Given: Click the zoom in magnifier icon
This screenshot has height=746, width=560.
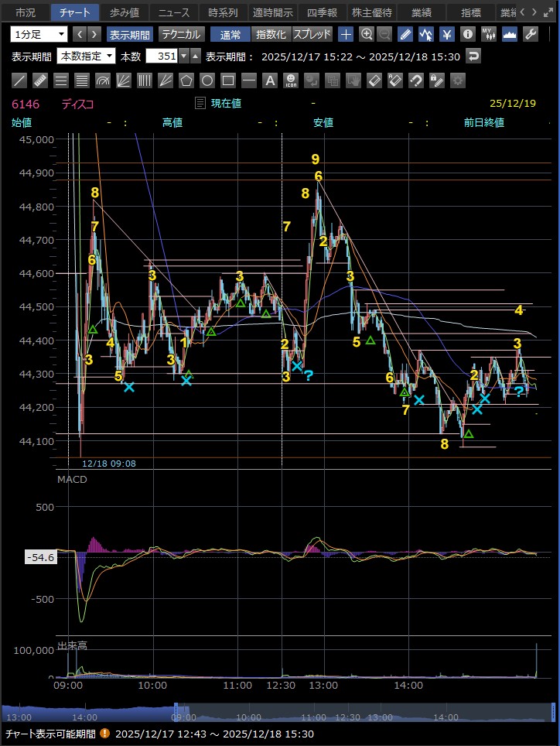Looking at the screenshot, I should (367, 34).
